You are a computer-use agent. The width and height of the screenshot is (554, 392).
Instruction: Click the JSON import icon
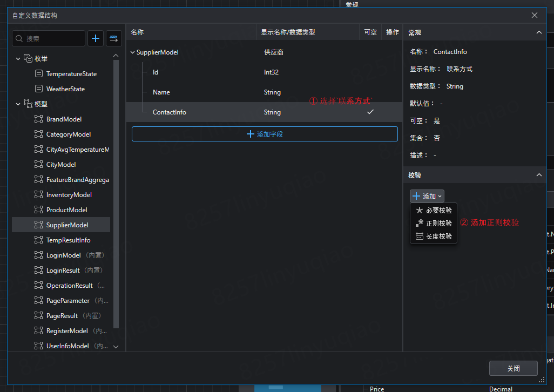pos(114,38)
